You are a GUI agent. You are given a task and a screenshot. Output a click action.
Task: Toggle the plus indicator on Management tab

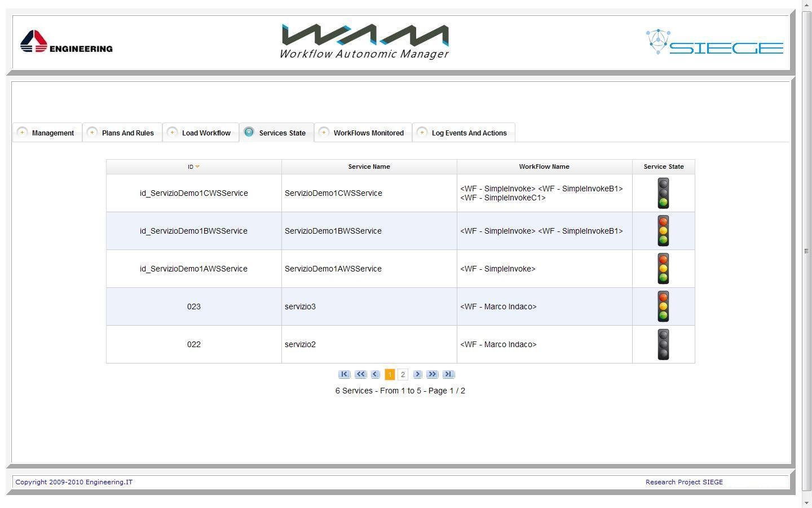23,132
